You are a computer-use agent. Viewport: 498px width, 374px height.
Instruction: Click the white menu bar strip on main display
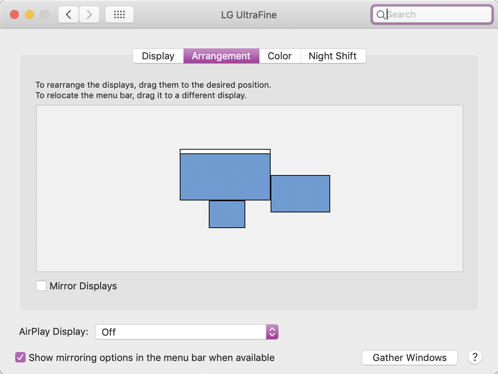[225, 151]
